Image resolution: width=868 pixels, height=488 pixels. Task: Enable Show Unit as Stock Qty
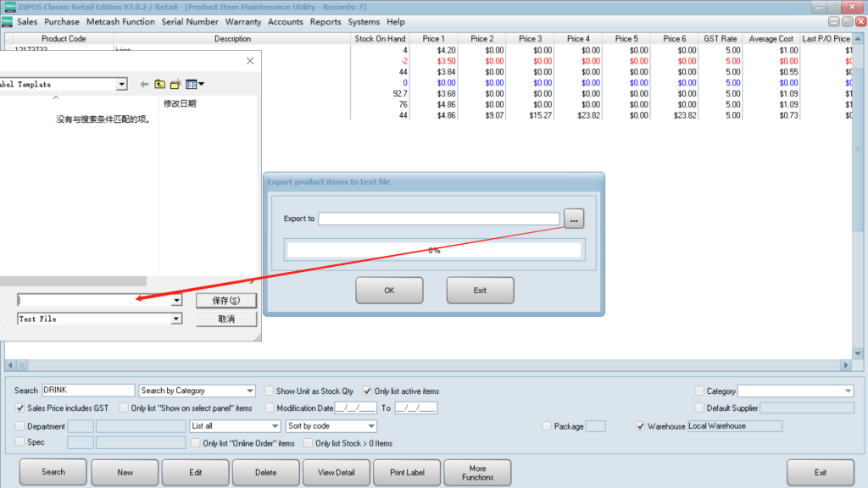[x=269, y=391]
